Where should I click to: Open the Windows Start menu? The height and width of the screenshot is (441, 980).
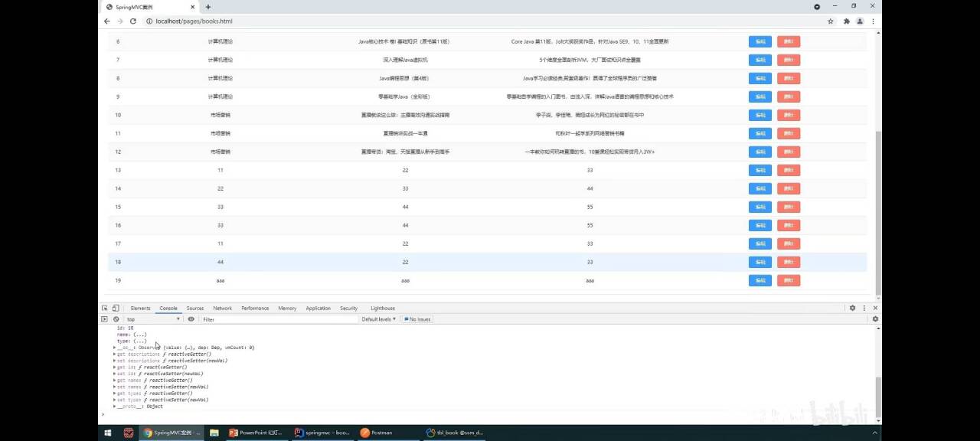click(108, 433)
